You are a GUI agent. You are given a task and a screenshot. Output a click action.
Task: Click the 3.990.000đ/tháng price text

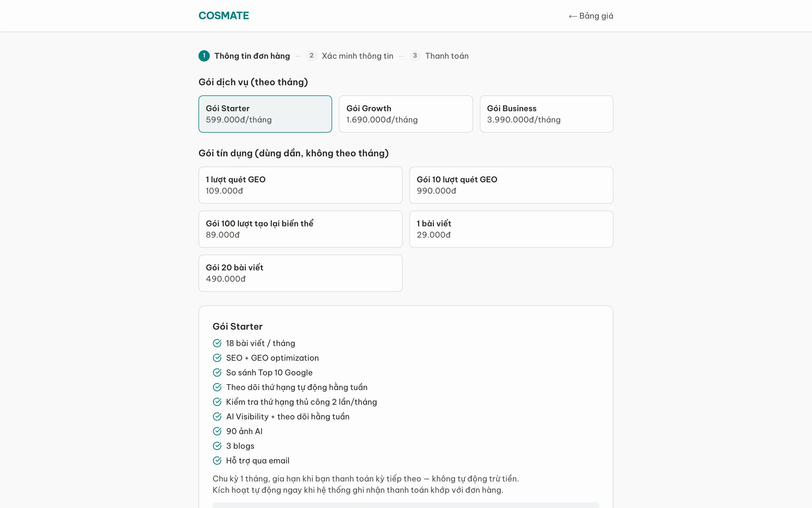(x=524, y=120)
